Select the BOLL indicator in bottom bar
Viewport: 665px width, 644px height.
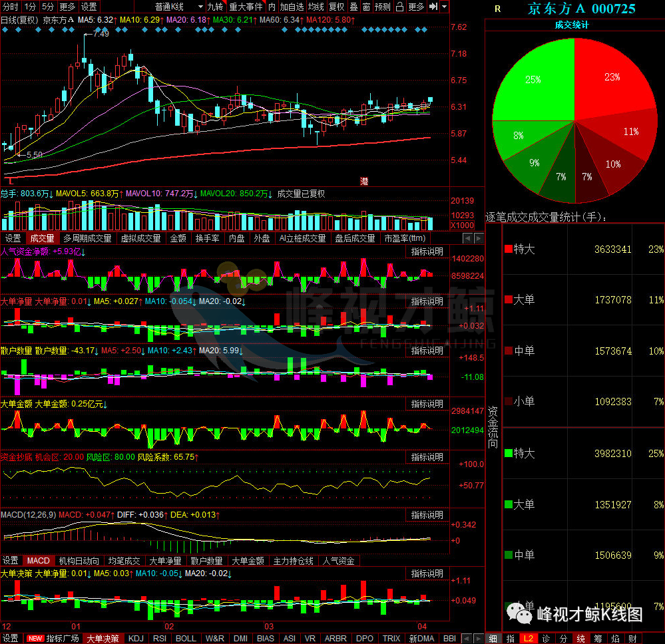point(186,638)
